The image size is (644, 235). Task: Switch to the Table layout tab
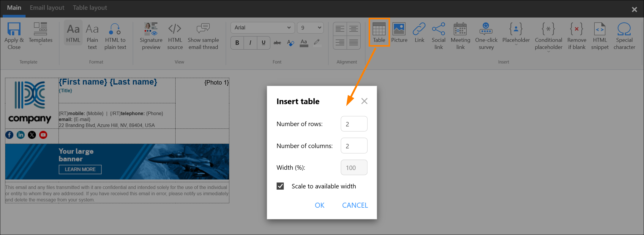pos(90,8)
